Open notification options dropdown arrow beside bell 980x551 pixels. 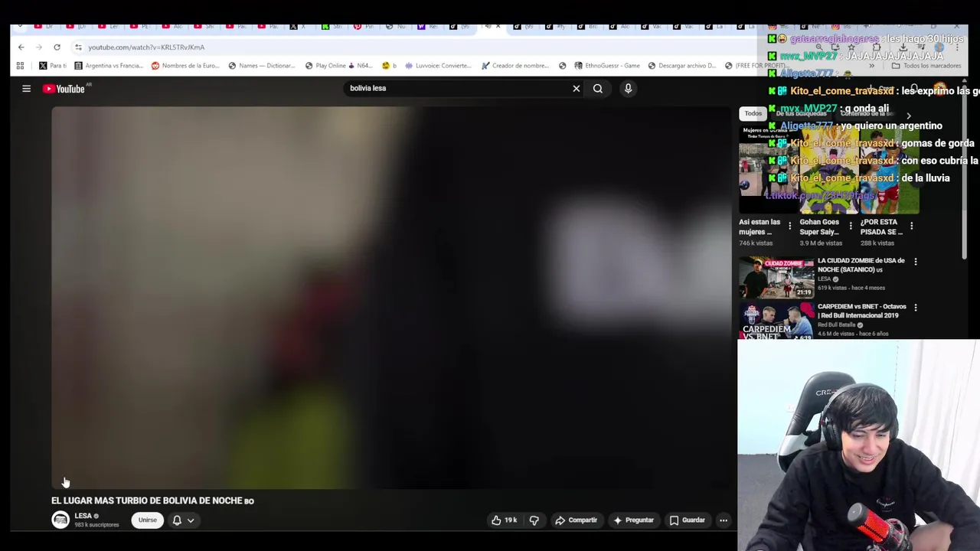191,520
